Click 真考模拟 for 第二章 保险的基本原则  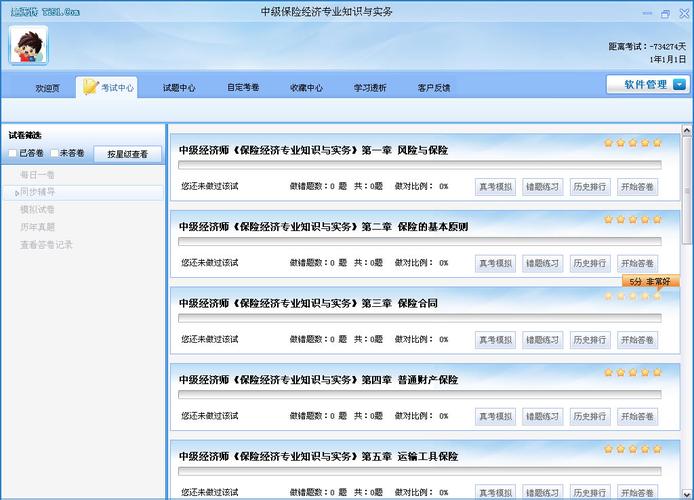click(x=495, y=263)
